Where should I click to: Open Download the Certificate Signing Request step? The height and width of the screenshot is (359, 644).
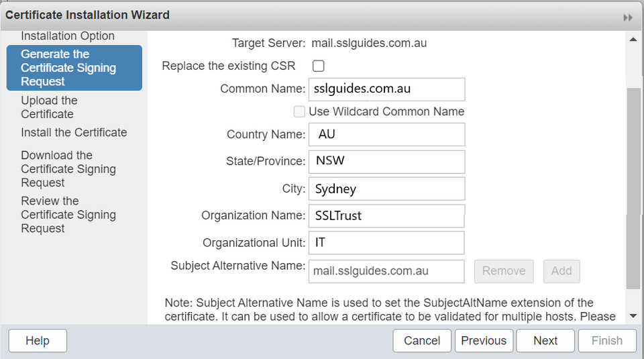click(x=68, y=169)
